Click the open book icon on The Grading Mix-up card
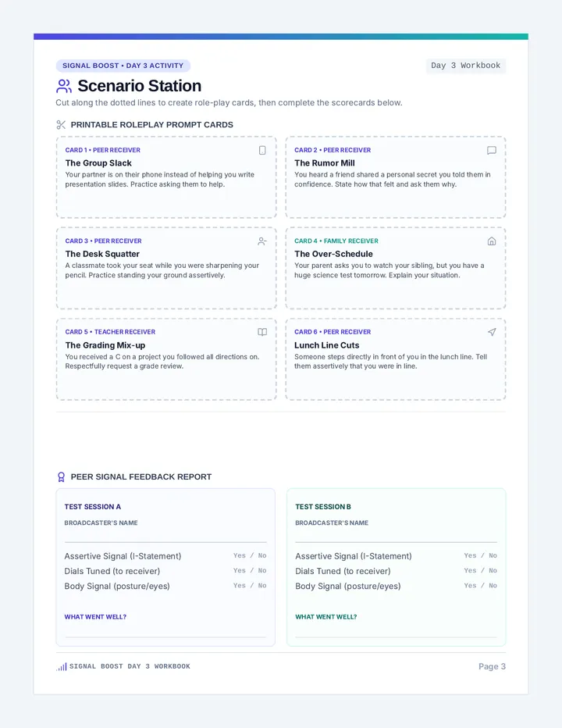562x728 pixels. 262,332
